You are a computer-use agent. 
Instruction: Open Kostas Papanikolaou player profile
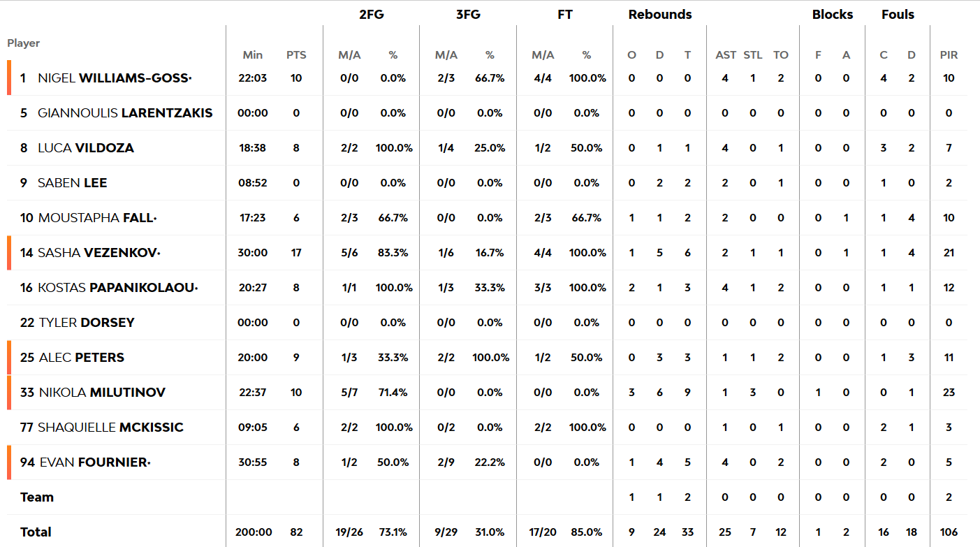click(x=116, y=288)
